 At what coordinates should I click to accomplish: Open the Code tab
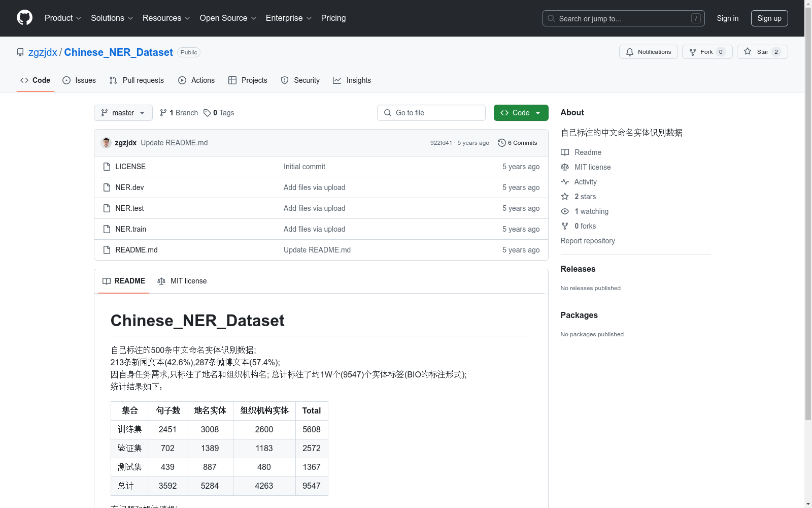[36, 80]
